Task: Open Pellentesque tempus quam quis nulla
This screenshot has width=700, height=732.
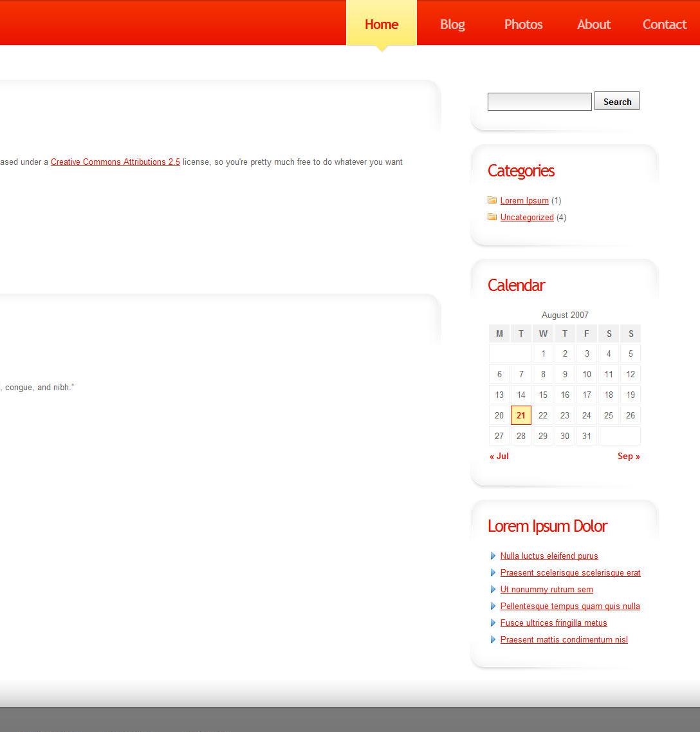Action: 570,606
